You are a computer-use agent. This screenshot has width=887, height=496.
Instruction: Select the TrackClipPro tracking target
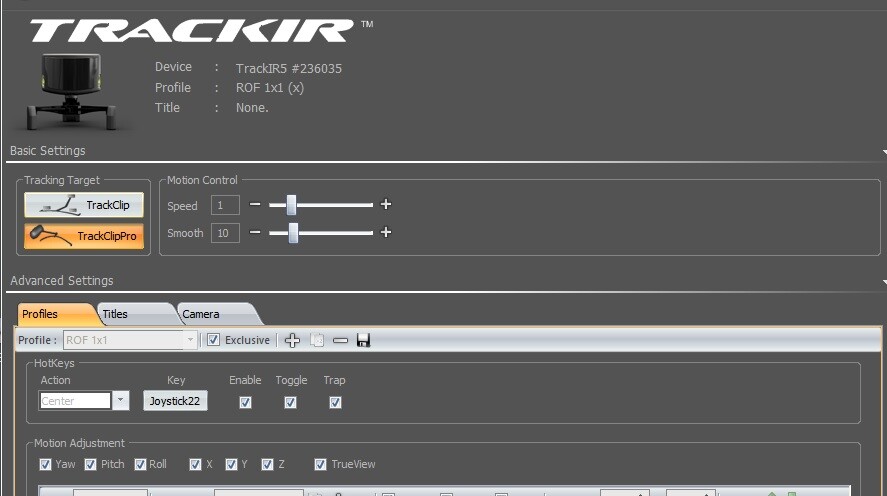coord(84,236)
